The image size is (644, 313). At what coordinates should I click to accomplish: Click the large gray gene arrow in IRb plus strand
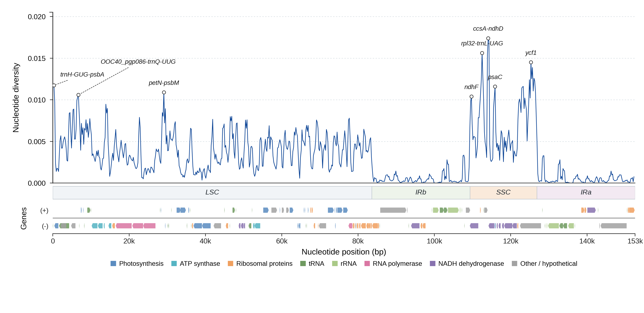393,210
